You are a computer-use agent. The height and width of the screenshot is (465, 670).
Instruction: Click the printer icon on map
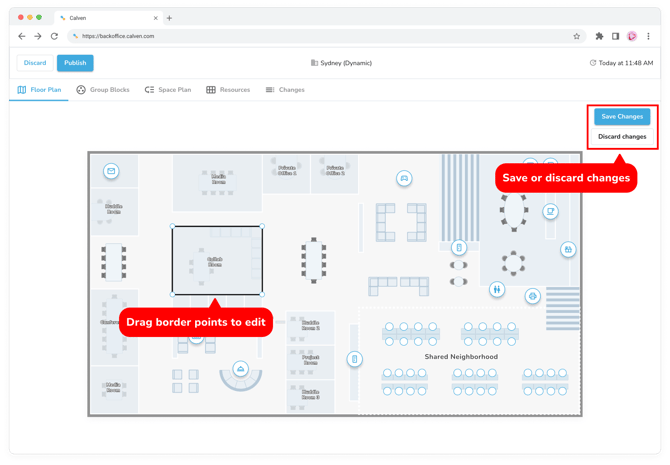click(532, 296)
